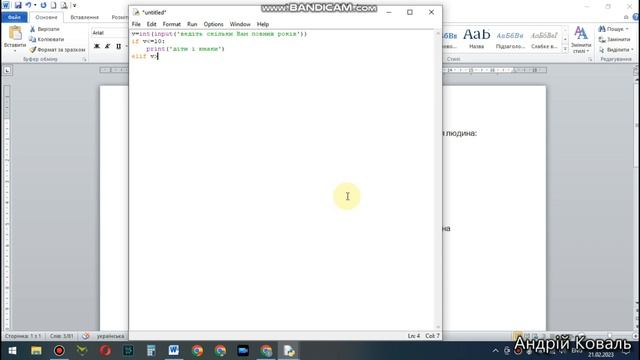This screenshot has height=360, width=640.
Task: Switch to Word via its taskbar icon
Action: [x=174, y=351]
